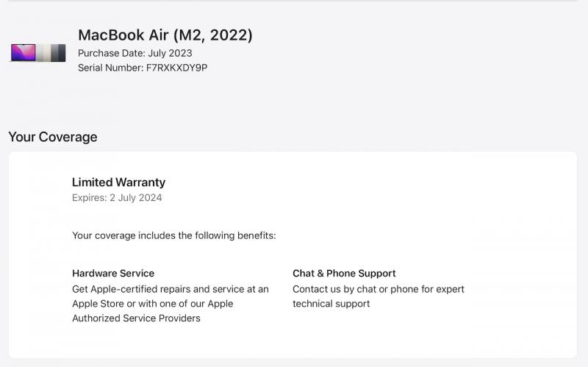The width and height of the screenshot is (588, 367).
Task: Click the MacBook Air product image
Action: click(x=38, y=53)
